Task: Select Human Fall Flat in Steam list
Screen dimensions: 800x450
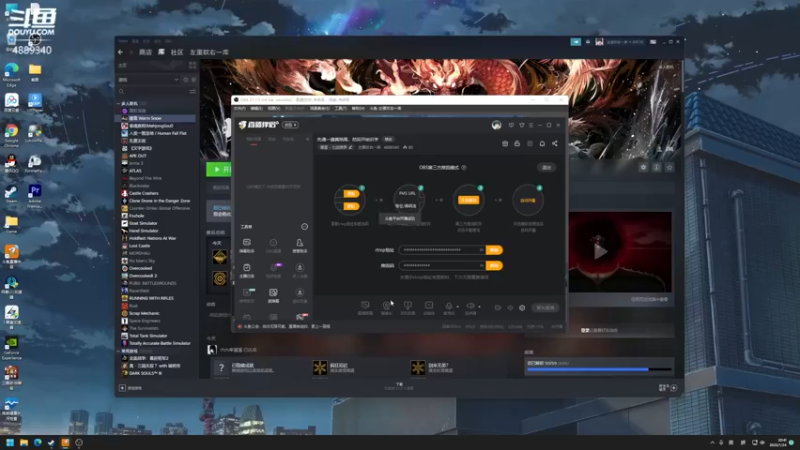Action: 156,133
